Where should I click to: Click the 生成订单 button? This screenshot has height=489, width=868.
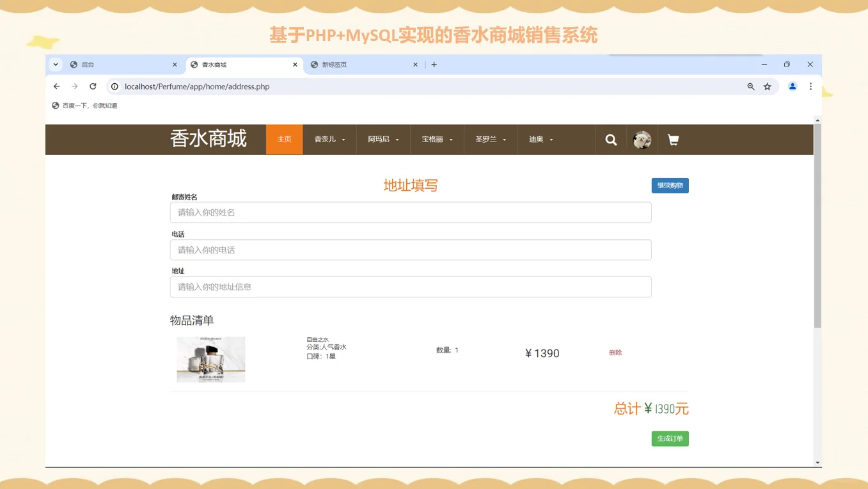670,438
